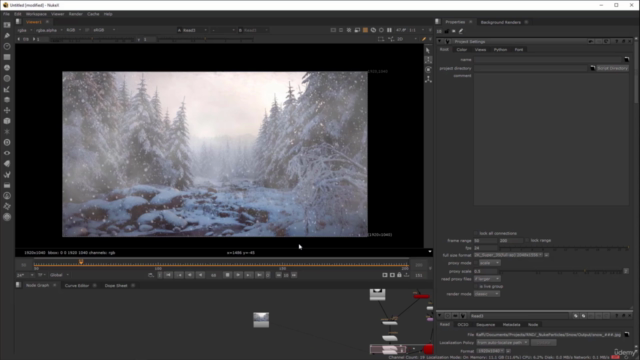This screenshot has height=360, width=640.
Task: Open the Global timeline range dropdown
Action: click(59, 276)
